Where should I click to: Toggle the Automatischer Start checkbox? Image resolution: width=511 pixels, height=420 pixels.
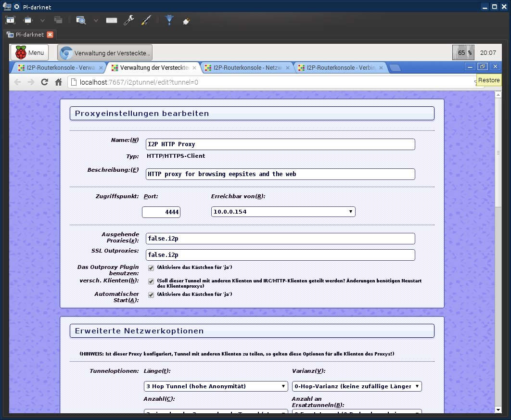coord(151,295)
